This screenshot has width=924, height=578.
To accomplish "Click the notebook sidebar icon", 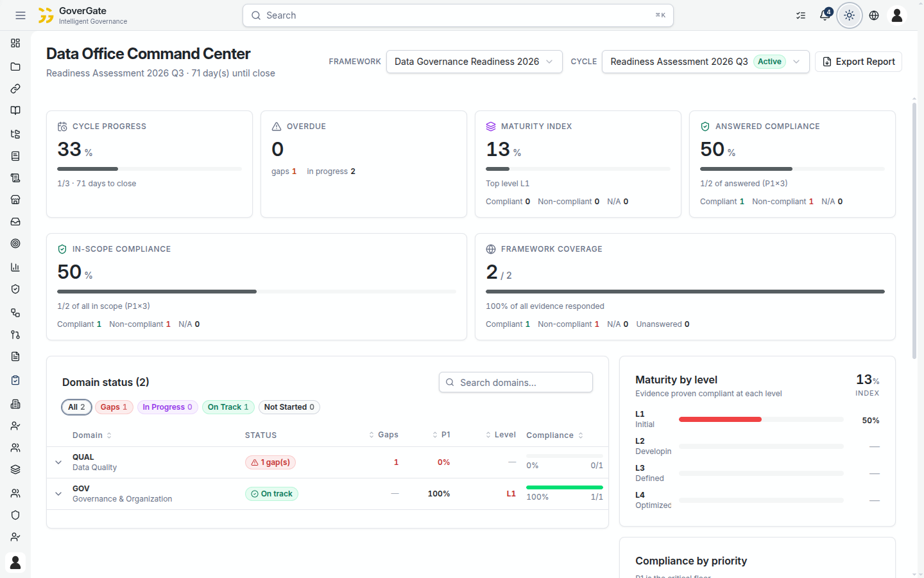I will point(15,156).
